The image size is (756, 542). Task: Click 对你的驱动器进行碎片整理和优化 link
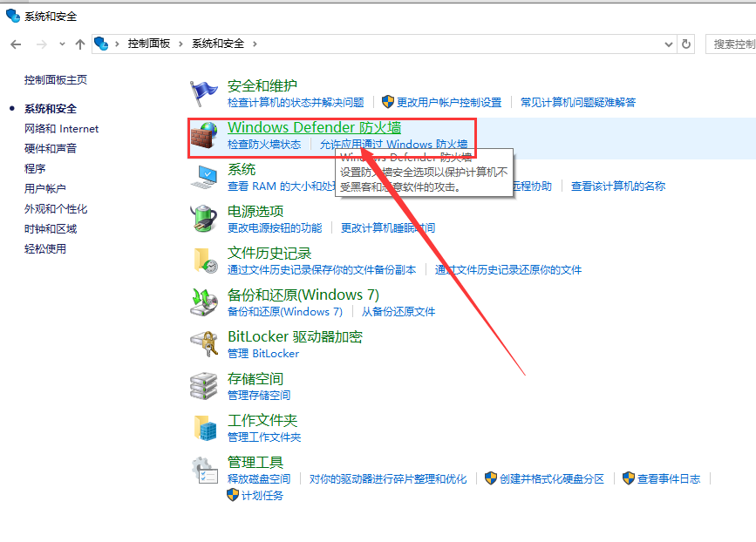pos(388,478)
